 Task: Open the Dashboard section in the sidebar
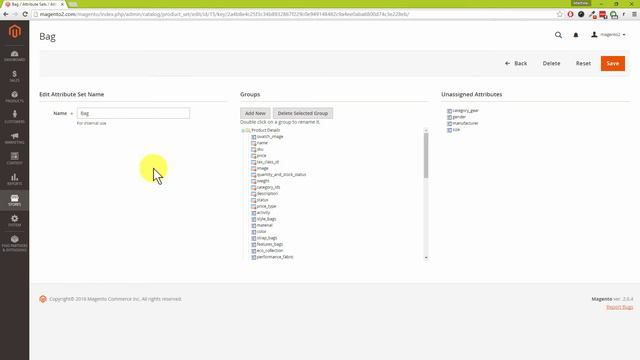pyautogui.click(x=15, y=56)
